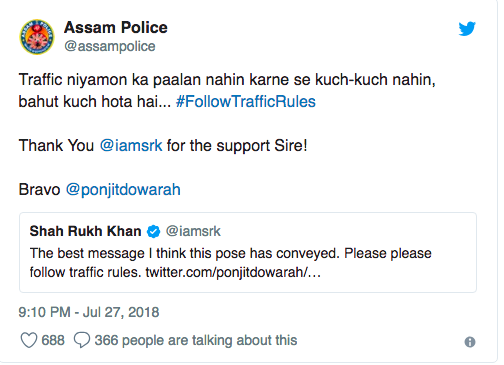Visit the @ponjitdowarah mention
Viewport: 504px width, 365px height.
(123, 190)
